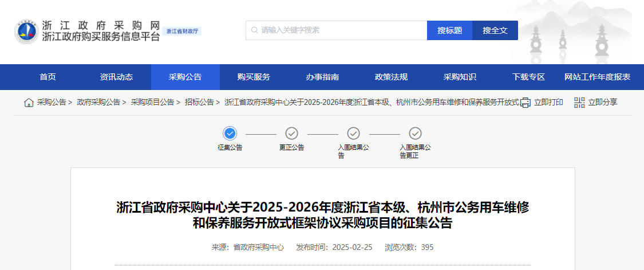The height and width of the screenshot is (270, 644).
Task: Open the 首页 navigation tab
Action: [x=48, y=77]
